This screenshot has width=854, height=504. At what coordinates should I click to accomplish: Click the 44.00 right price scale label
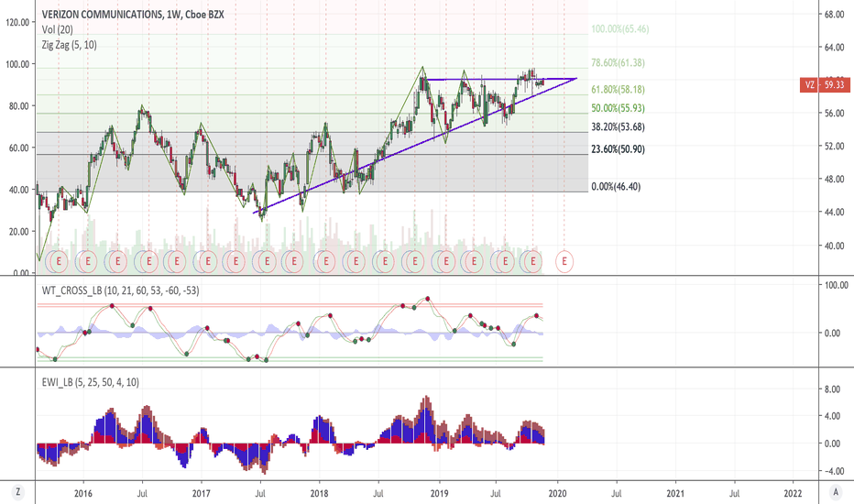pyautogui.click(x=835, y=213)
